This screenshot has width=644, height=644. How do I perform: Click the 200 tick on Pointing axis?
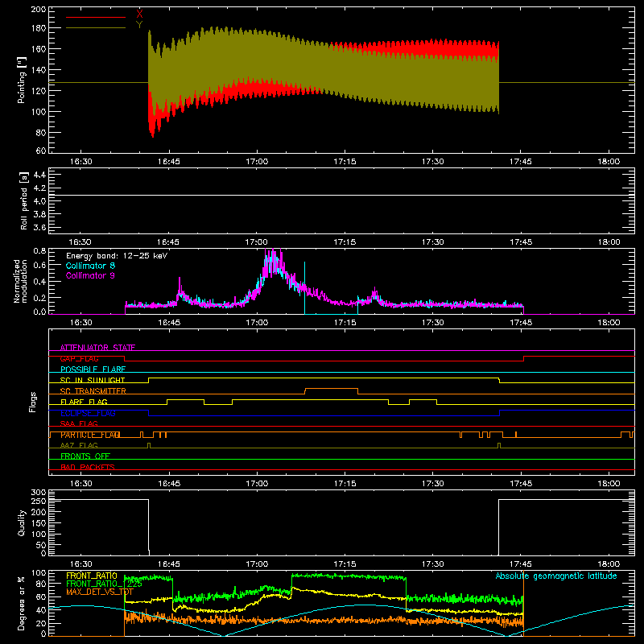pos(38,9)
